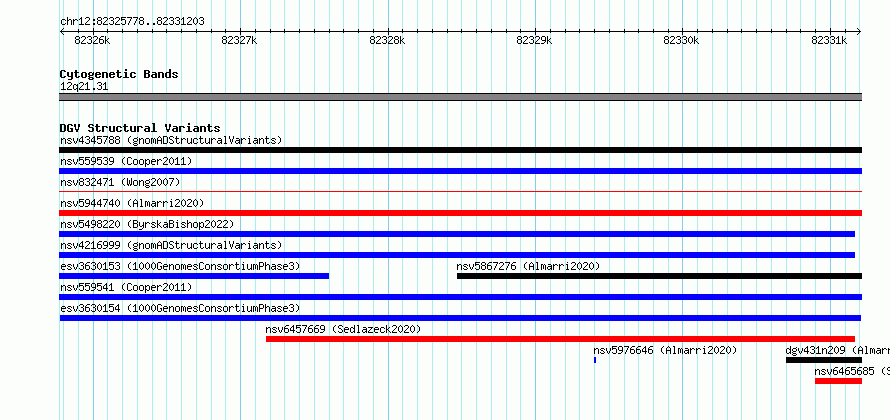Click the short blue esv3630153 bar
This screenshot has width=890, height=420.
[x=194, y=276]
